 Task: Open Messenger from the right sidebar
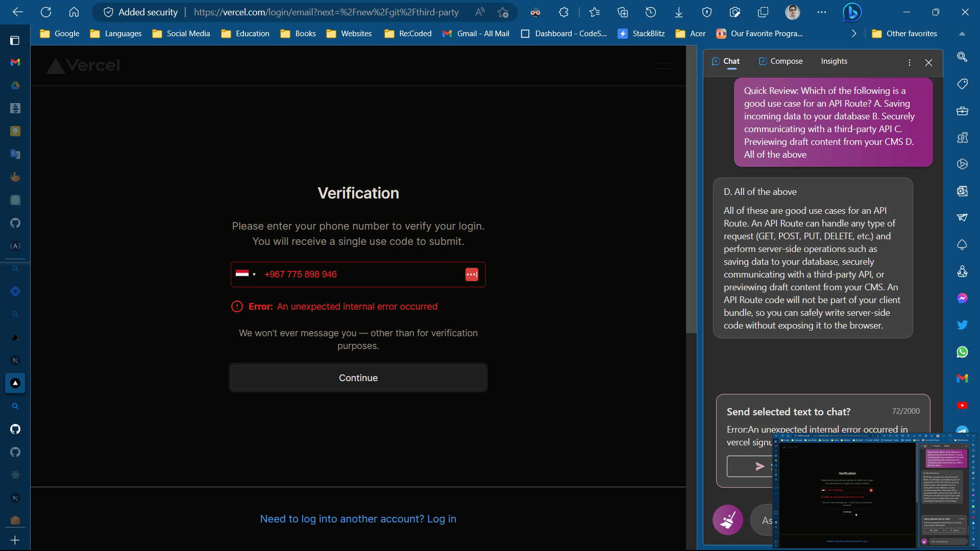coord(963,298)
